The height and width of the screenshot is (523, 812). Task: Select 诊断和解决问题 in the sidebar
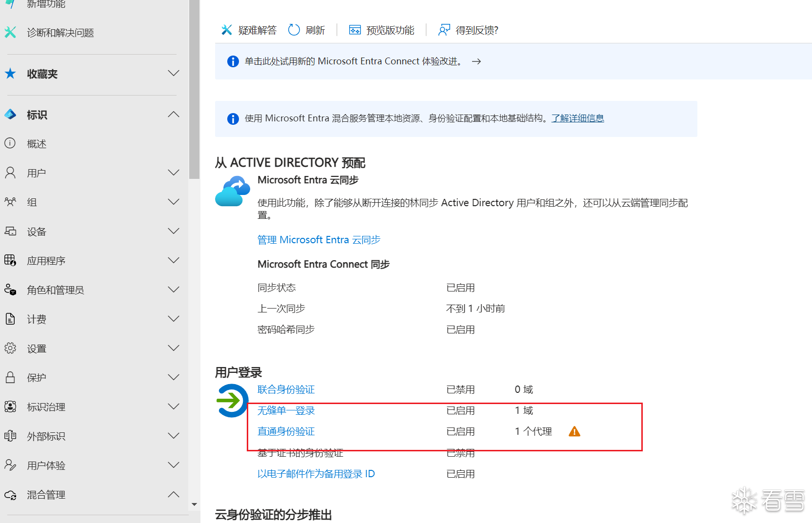click(x=60, y=33)
